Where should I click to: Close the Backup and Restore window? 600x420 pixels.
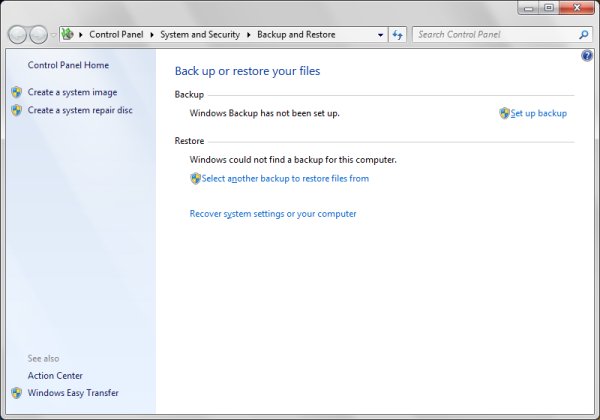[577, 8]
